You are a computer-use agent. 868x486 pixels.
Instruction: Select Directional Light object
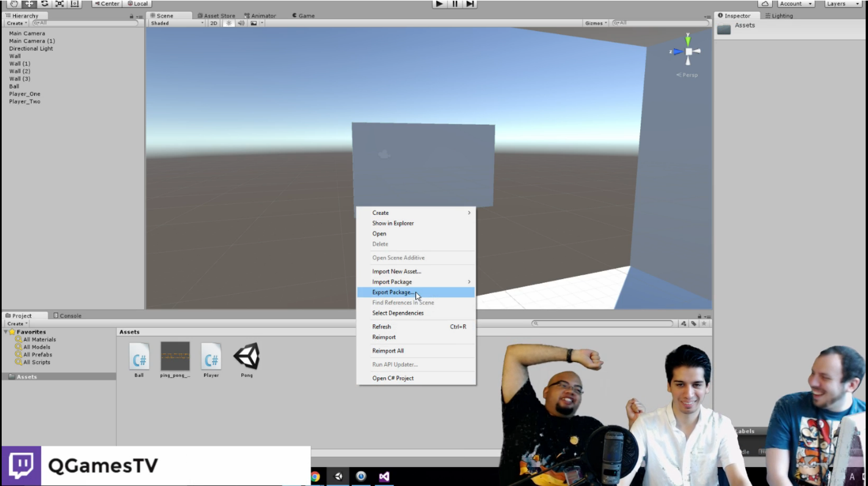coord(31,49)
